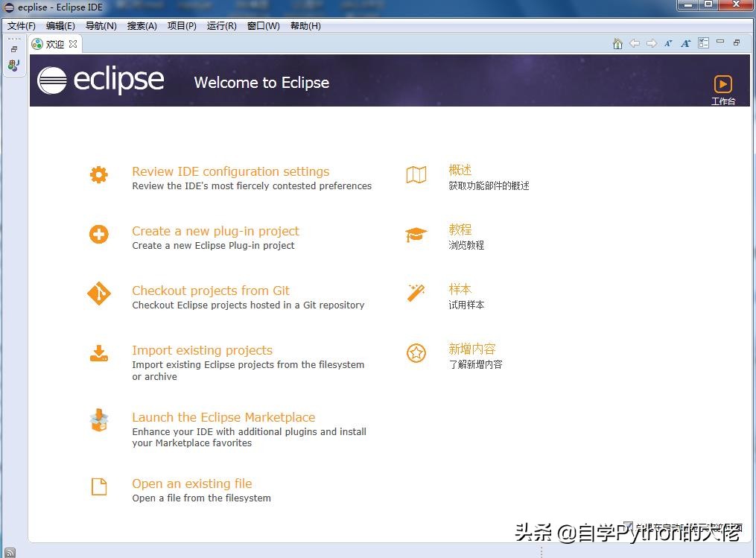Viewport: 756px width, 558px height.
Task: Click the RSS feed icon in status bar
Action: (x=10, y=553)
